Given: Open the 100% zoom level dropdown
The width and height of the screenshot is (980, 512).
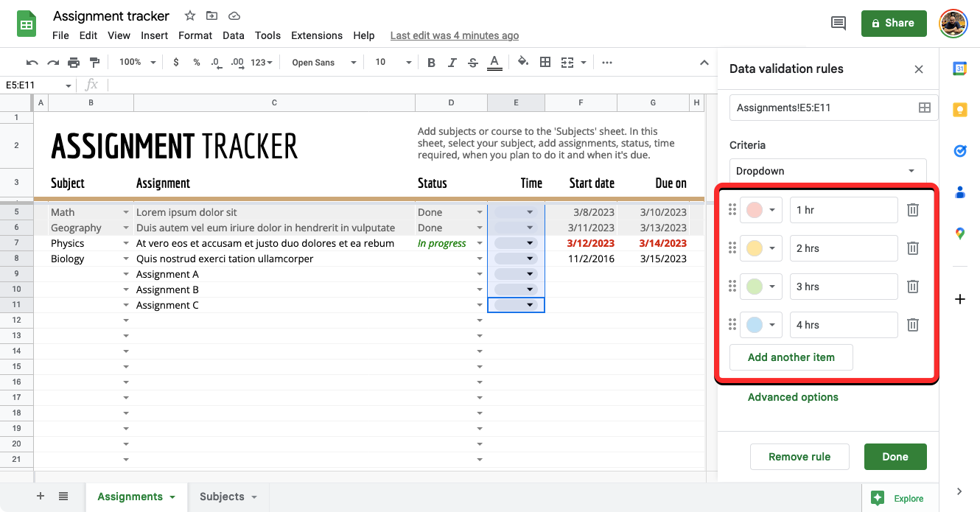Looking at the screenshot, I should click(x=137, y=63).
